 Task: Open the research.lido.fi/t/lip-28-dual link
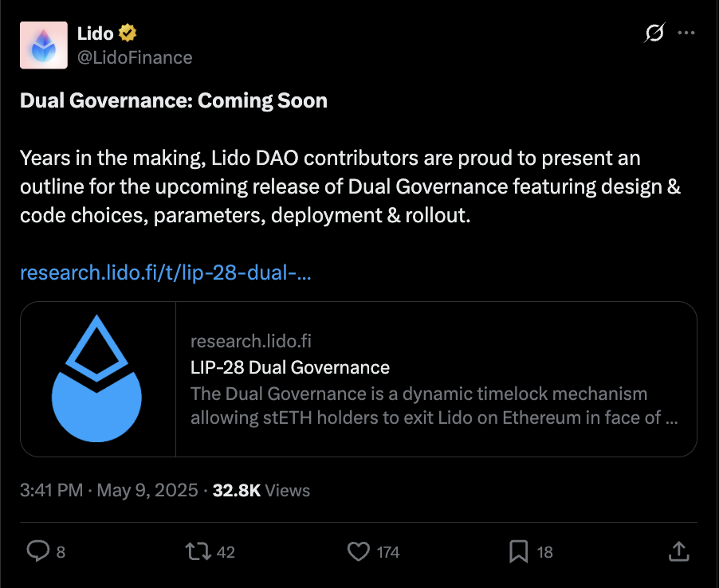coord(166,272)
